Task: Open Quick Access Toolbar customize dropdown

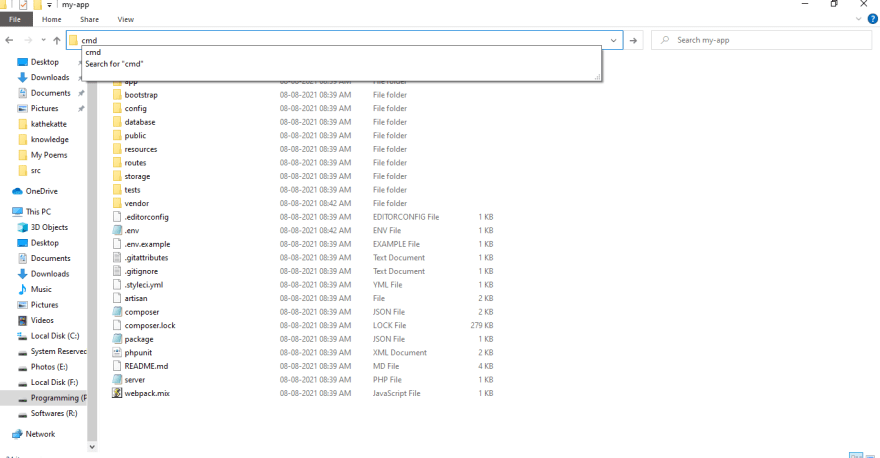Action: (x=49, y=5)
